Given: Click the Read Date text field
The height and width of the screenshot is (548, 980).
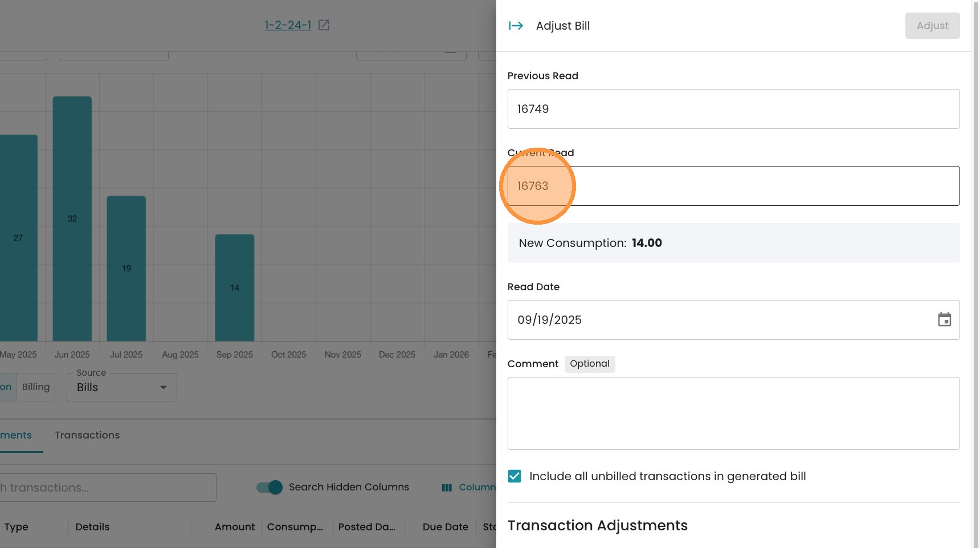Looking at the screenshot, I should coord(718,320).
